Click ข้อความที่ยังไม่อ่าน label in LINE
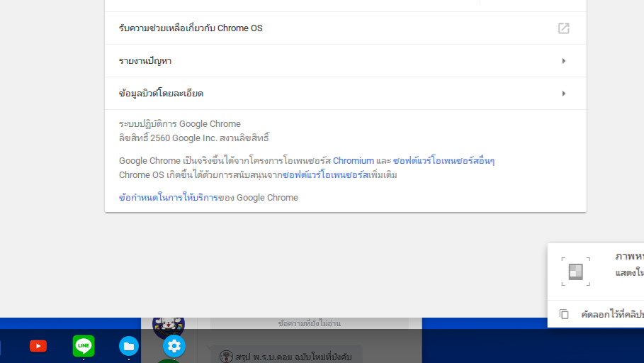The image size is (644, 363). click(x=310, y=323)
